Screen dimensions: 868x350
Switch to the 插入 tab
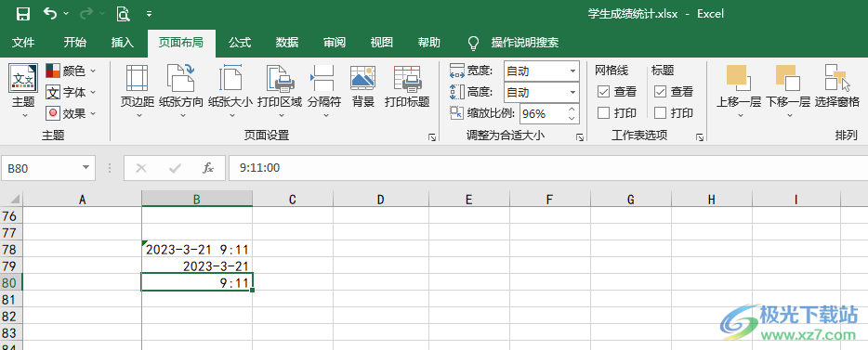123,43
